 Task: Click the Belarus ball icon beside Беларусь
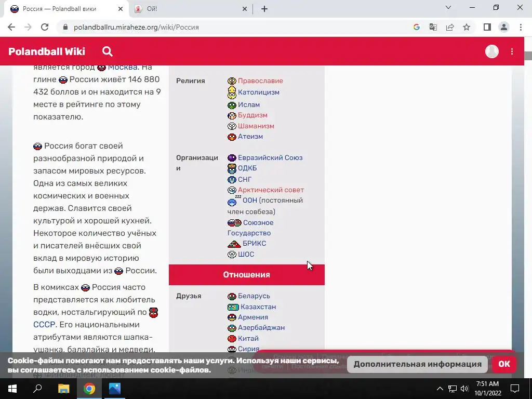click(232, 296)
